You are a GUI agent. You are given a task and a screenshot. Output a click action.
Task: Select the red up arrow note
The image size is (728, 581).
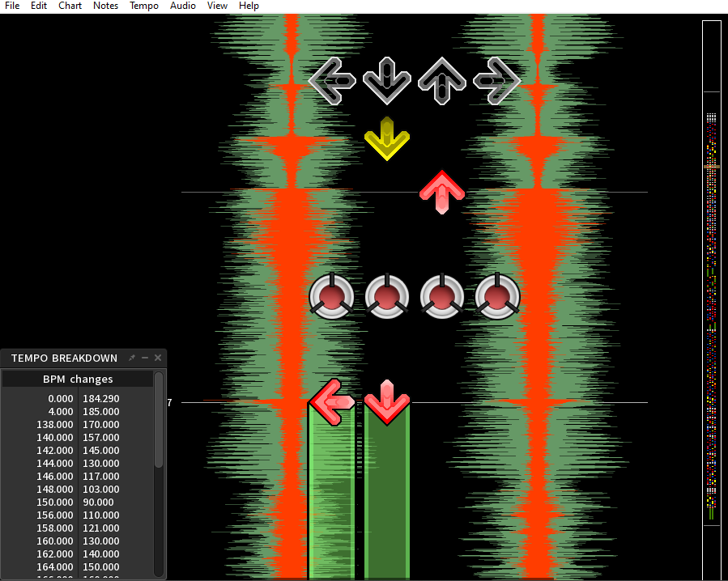tap(442, 192)
